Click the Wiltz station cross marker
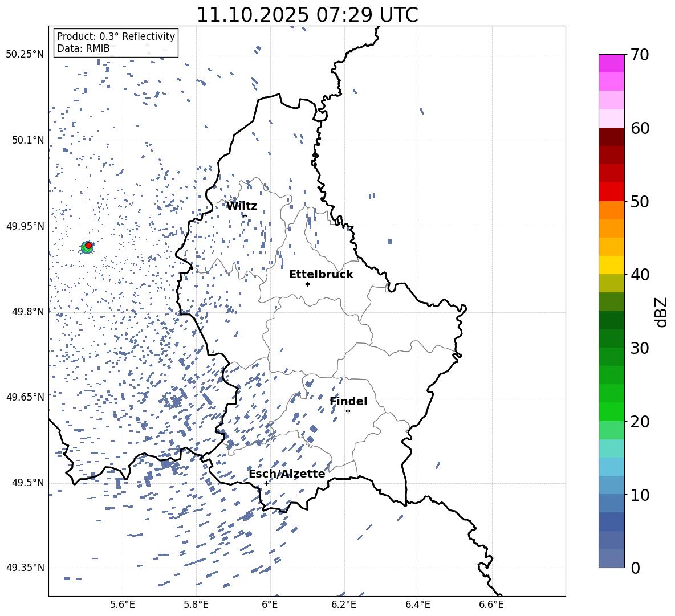The height and width of the screenshot is (616, 675). point(245,215)
